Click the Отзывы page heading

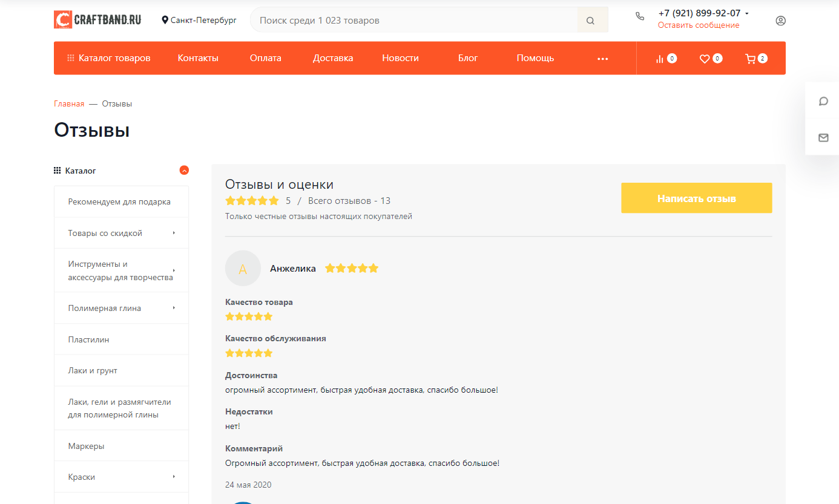(x=92, y=130)
